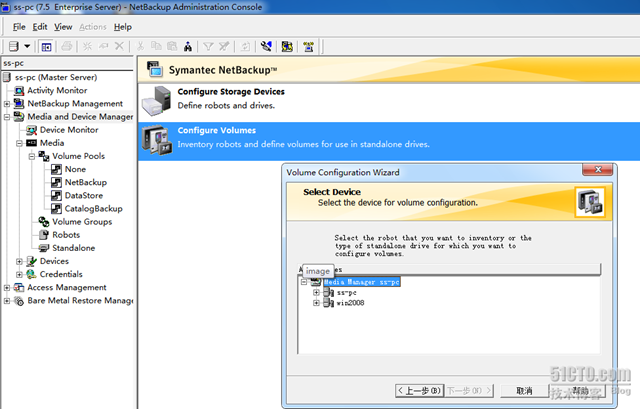Click the Configure Storage Devices icon
The image size is (640, 409).
[x=157, y=98]
